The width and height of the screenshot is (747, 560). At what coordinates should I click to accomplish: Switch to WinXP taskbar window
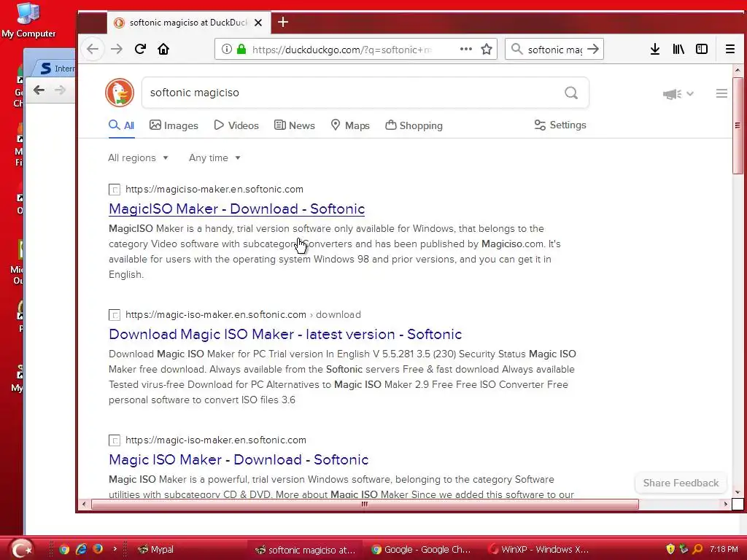coord(538,549)
